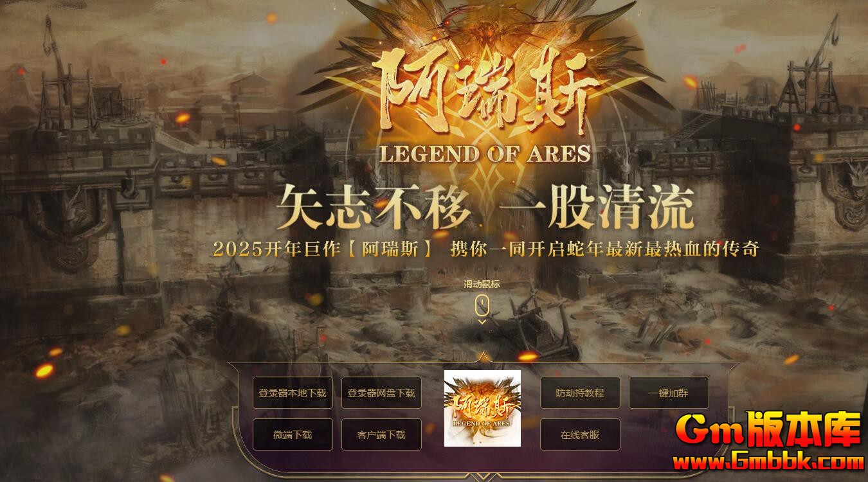Open the 防劫持教程 tutorial
The image size is (868, 482).
click(x=580, y=393)
